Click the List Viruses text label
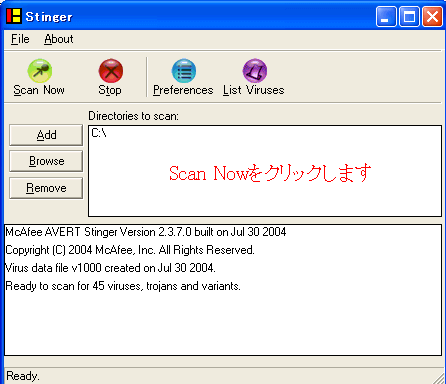The image size is (446, 384). (x=254, y=90)
